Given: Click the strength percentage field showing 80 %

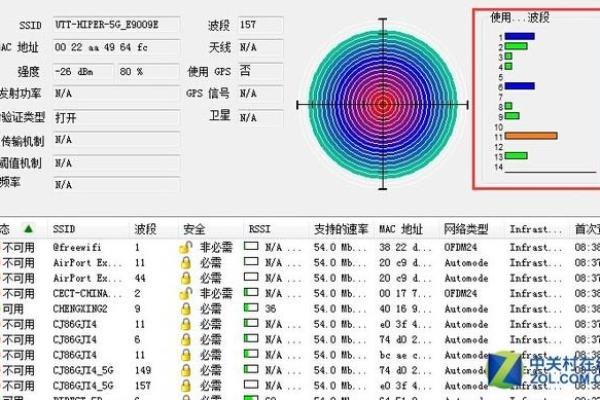Looking at the screenshot, I should tap(148, 72).
